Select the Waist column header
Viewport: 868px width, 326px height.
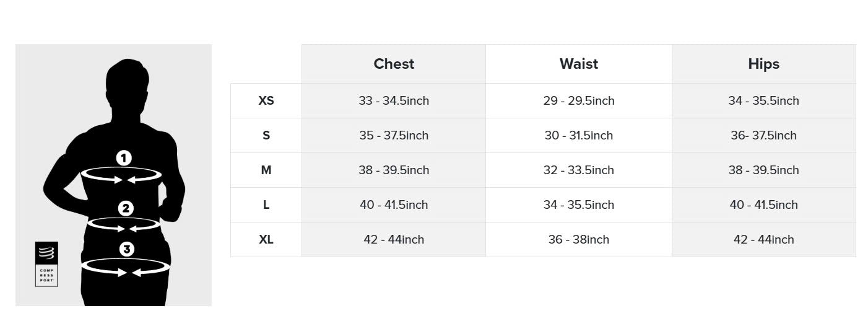pos(579,64)
